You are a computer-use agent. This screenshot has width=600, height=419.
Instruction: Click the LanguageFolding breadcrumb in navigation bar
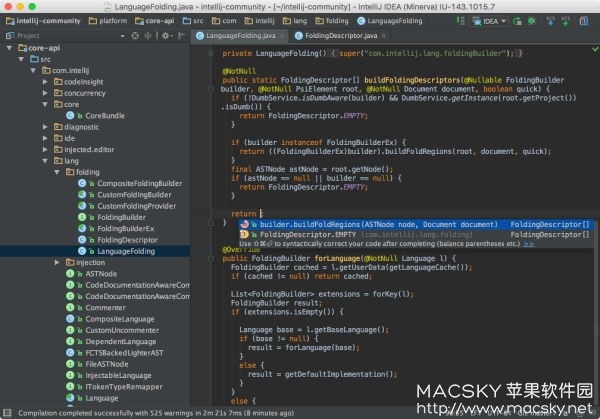pos(390,21)
